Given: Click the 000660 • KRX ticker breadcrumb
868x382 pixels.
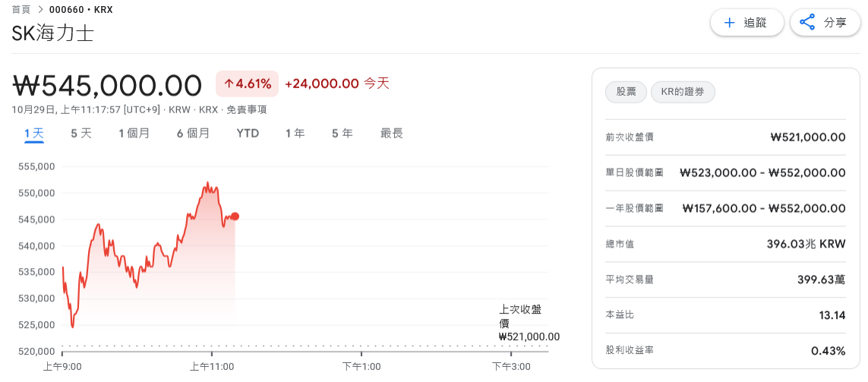Looking at the screenshot, I should [x=80, y=10].
